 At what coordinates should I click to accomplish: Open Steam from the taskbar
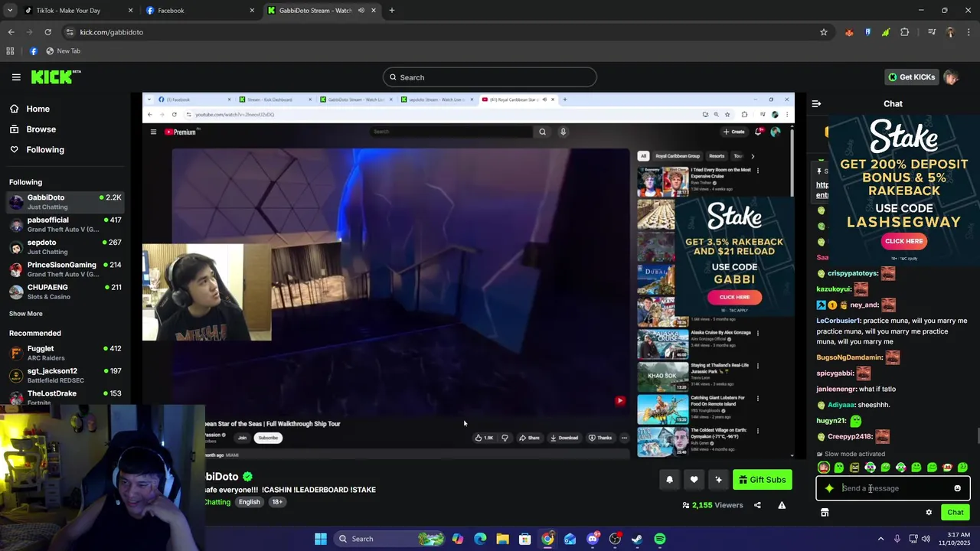pos(637,539)
